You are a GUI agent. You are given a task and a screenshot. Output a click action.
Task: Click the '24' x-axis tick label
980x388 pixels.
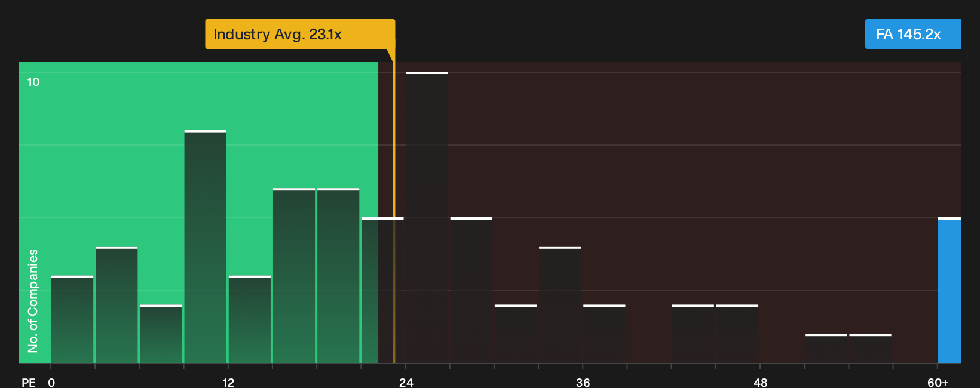pos(406,382)
